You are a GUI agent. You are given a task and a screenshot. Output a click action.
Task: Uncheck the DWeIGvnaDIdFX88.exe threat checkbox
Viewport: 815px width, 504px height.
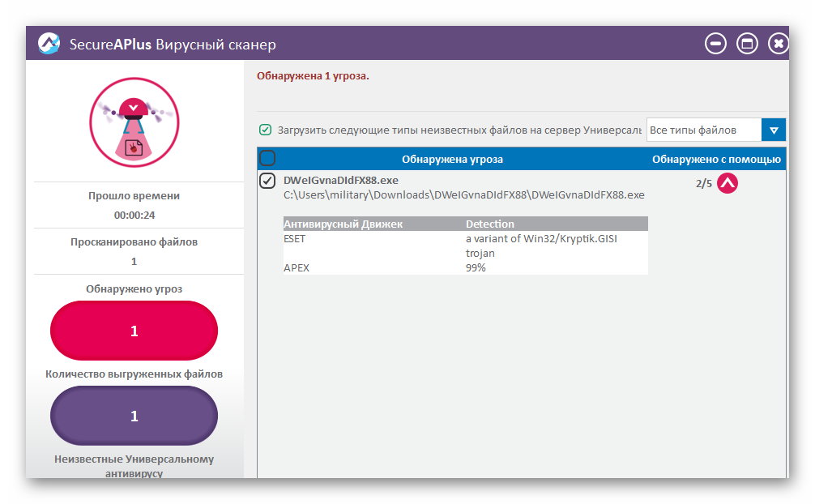coord(267,181)
